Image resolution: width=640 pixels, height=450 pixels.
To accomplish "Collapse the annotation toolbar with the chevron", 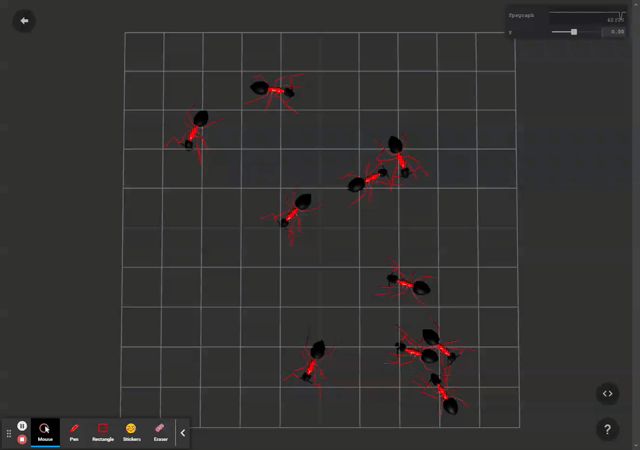I will [x=183, y=433].
